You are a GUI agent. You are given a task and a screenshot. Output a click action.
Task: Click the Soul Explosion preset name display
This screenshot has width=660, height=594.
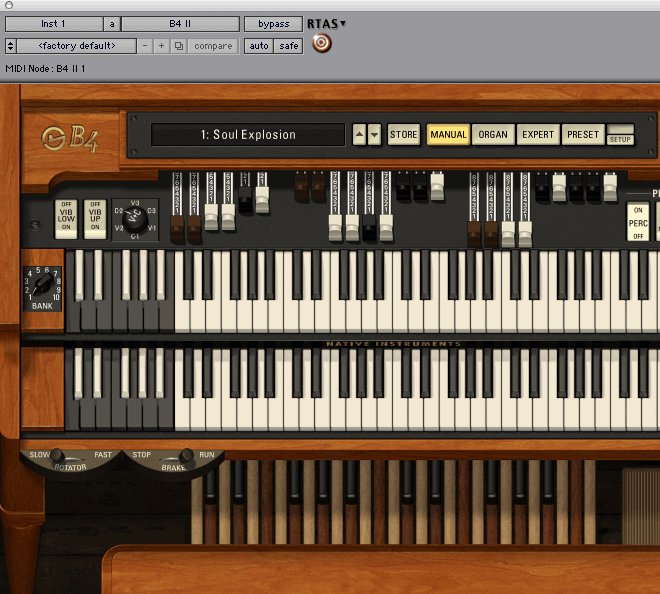(x=248, y=135)
